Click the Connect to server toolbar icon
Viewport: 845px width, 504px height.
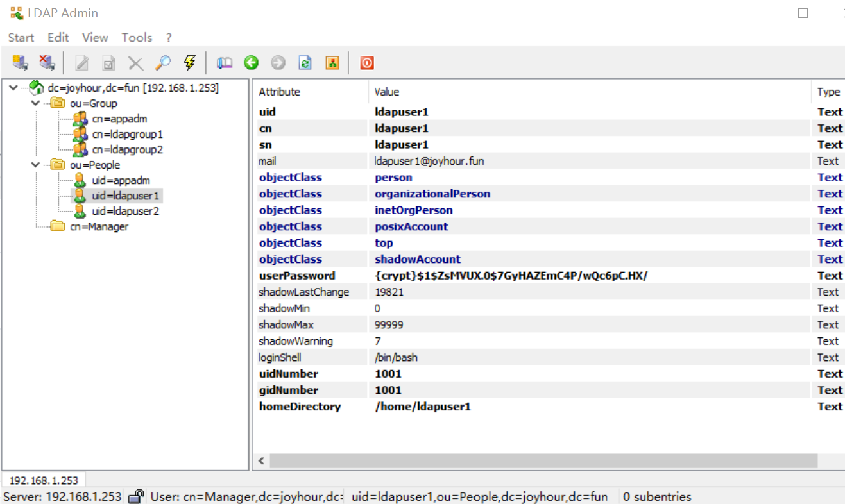(20, 62)
